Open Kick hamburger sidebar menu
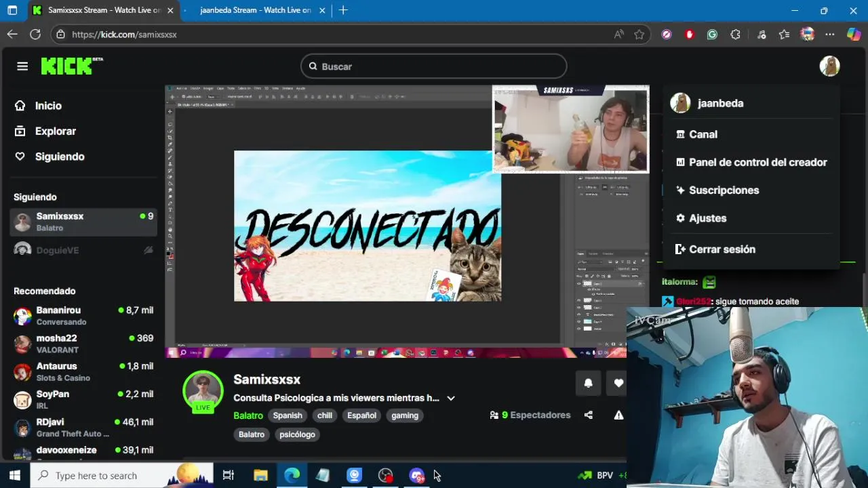The height and width of the screenshot is (488, 868). point(22,66)
